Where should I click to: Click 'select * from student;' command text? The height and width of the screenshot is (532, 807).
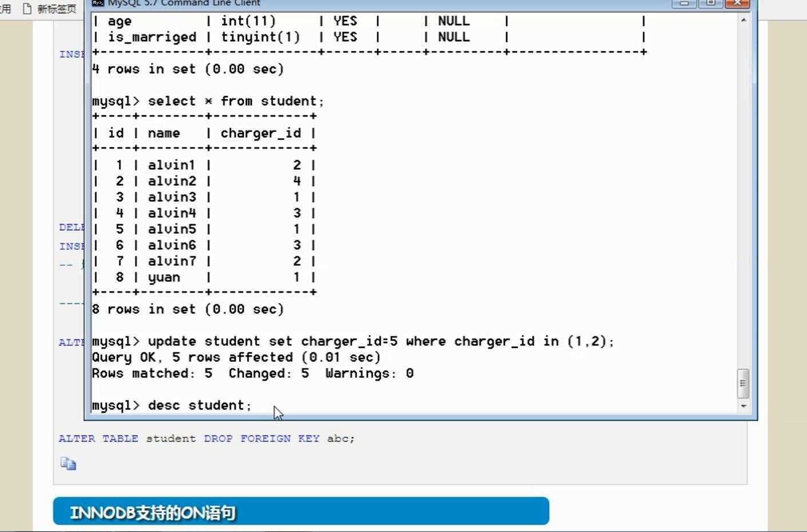(x=236, y=101)
